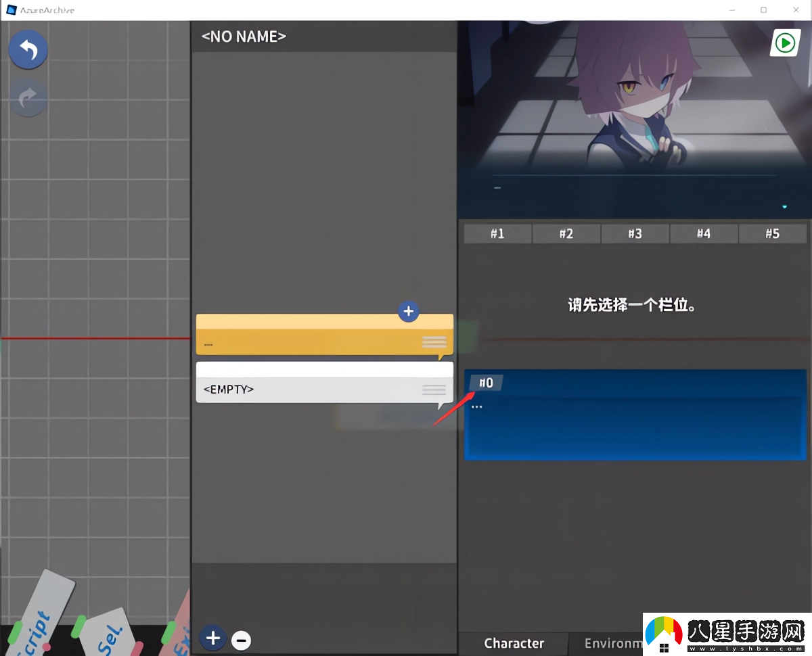Grab the orange block's drag handle

pyautogui.click(x=434, y=342)
